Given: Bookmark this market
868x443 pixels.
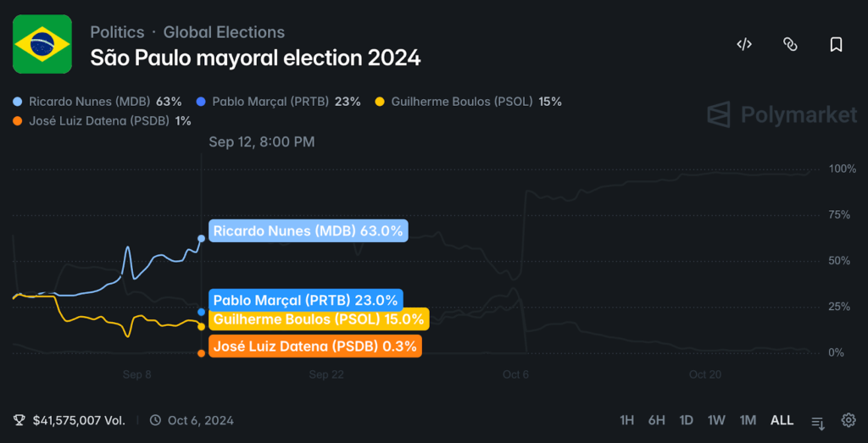Looking at the screenshot, I should (836, 45).
